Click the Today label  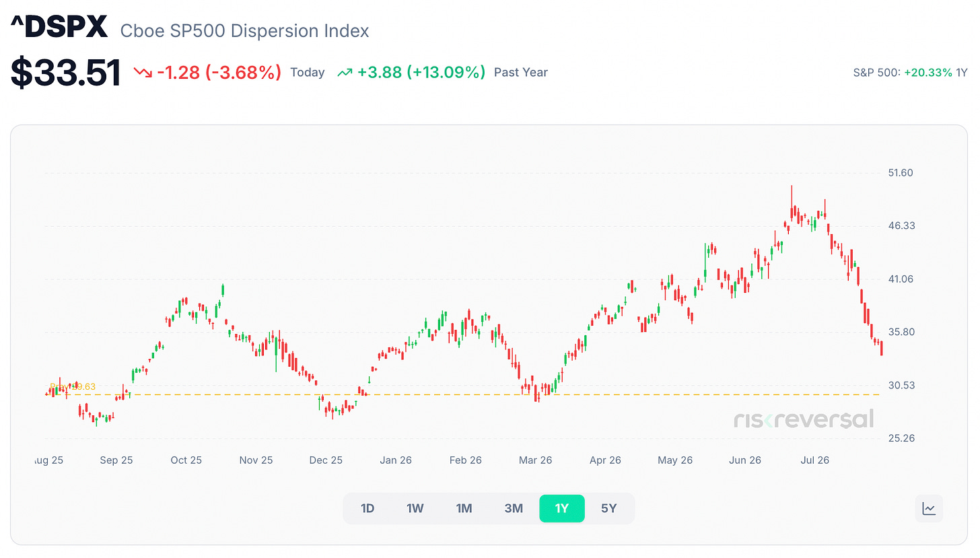coord(308,73)
